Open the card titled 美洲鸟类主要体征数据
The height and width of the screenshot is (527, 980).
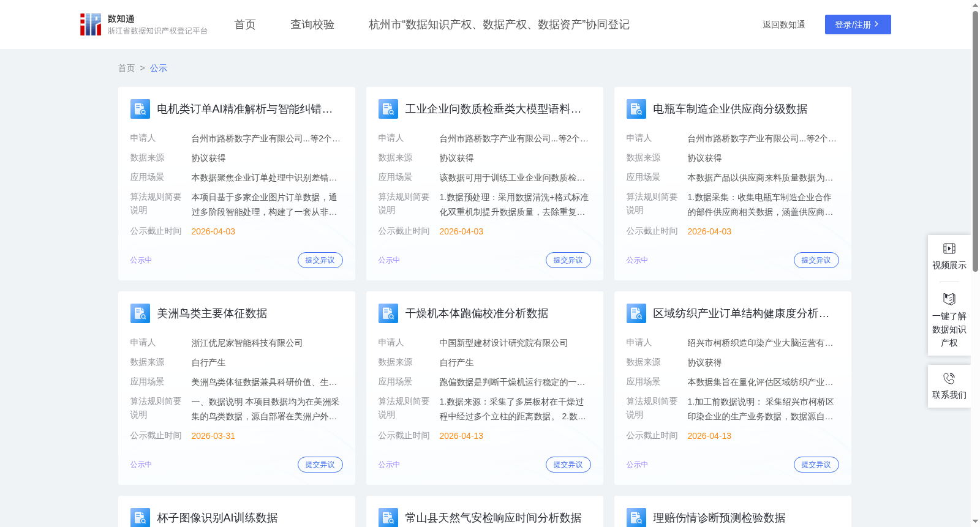212,313
